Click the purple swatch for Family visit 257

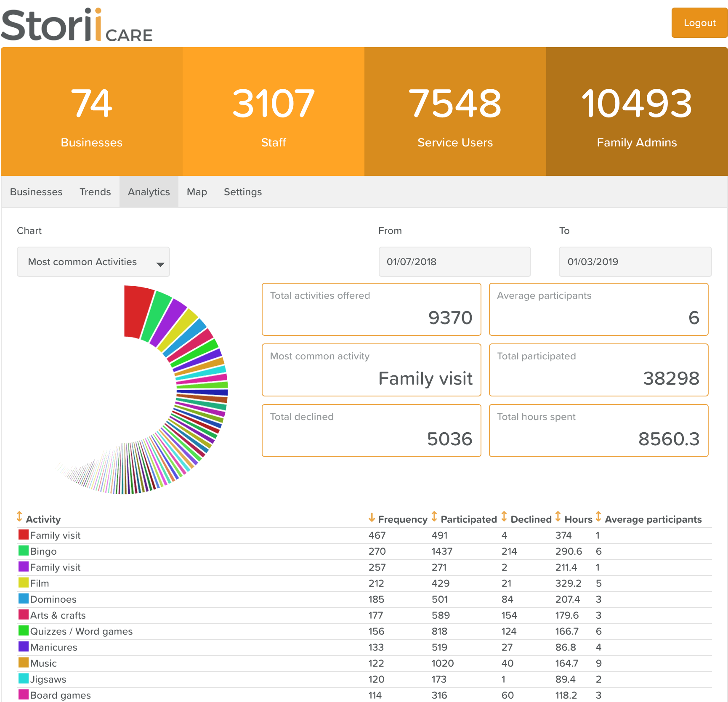coord(24,566)
